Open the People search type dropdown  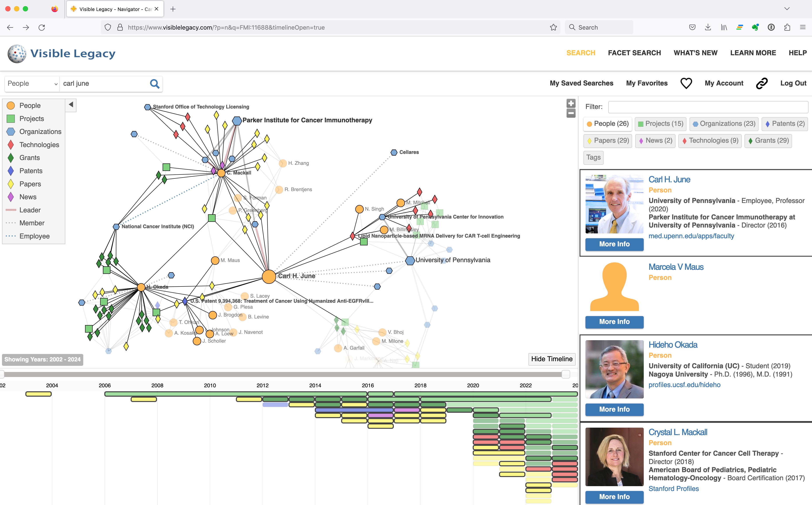[x=32, y=84]
